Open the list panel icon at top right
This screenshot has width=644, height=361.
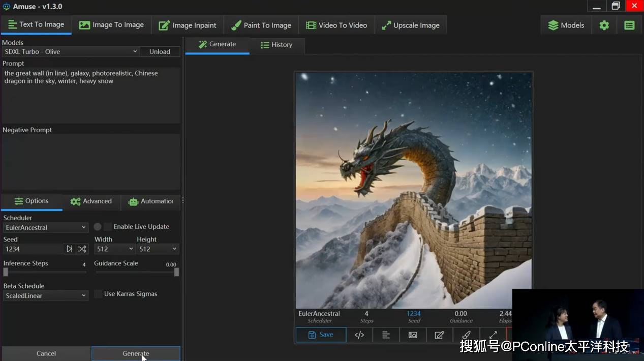tap(629, 25)
